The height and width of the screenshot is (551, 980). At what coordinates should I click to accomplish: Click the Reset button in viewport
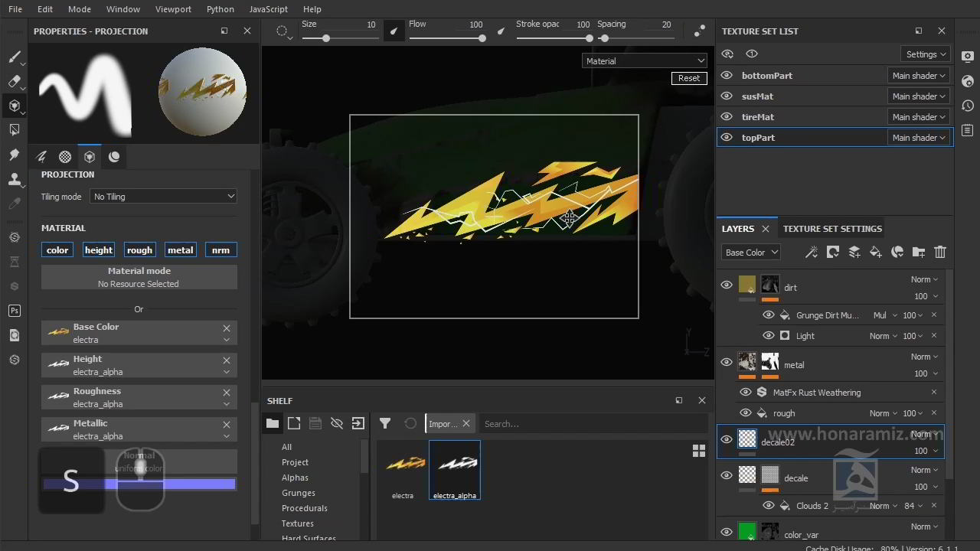coord(689,78)
